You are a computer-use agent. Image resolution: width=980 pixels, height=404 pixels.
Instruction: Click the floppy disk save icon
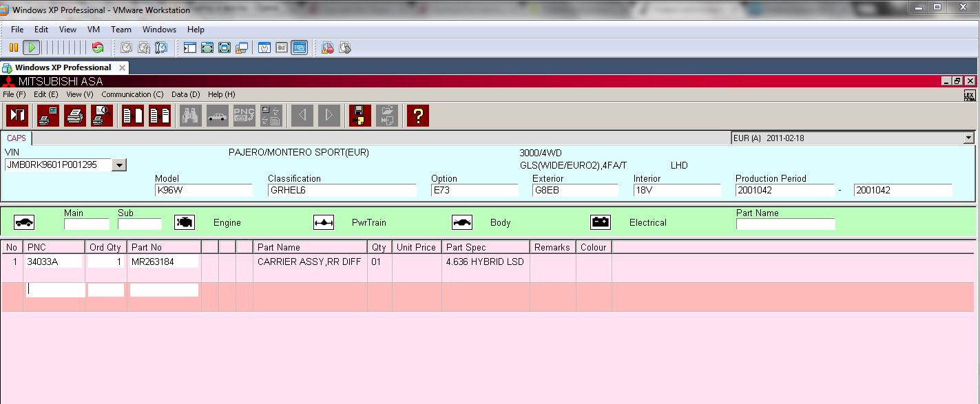tap(359, 116)
